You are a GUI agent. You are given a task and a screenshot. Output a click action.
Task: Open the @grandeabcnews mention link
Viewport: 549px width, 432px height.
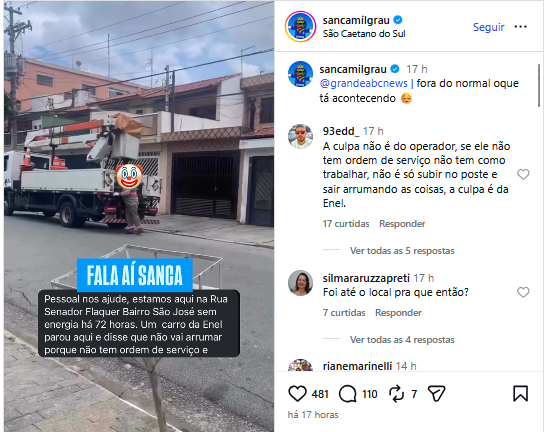tap(363, 83)
